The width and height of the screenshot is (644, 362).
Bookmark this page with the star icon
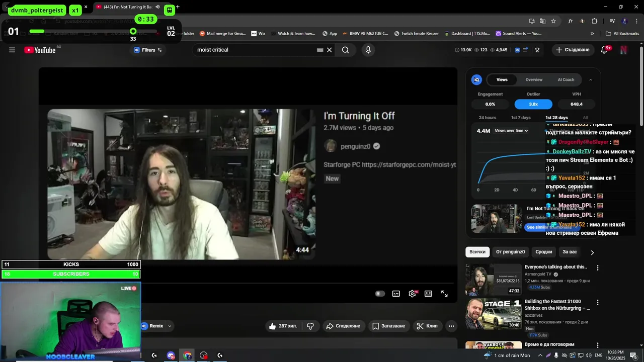[x=553, y=21]
